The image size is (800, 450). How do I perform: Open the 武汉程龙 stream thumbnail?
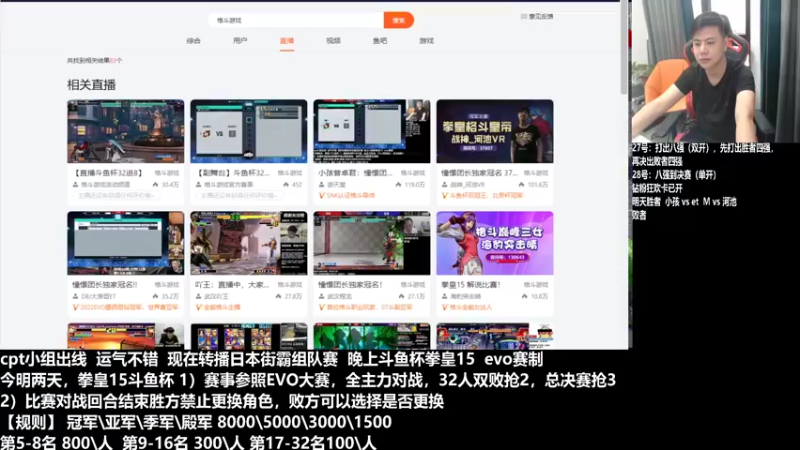pyautogui.click(x=372, y=243)
